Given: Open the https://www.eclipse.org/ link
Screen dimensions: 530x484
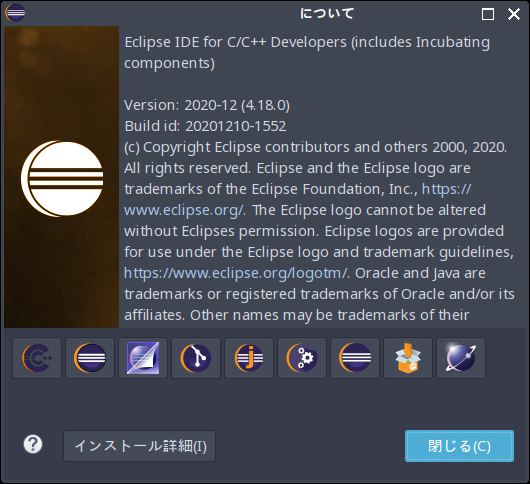Looking at the screenshot, I should tap(185, 210).
